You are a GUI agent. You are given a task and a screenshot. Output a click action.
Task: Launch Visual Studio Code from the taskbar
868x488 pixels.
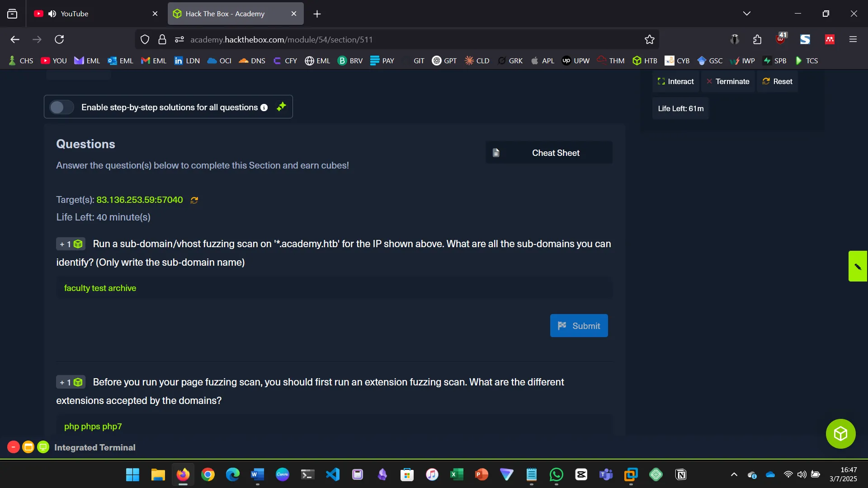[x=333, y=475]
